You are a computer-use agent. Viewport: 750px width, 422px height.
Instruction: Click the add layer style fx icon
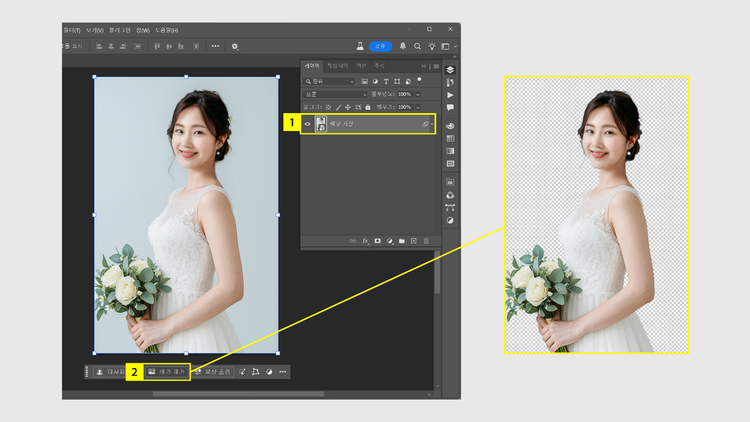click(365, 241)
